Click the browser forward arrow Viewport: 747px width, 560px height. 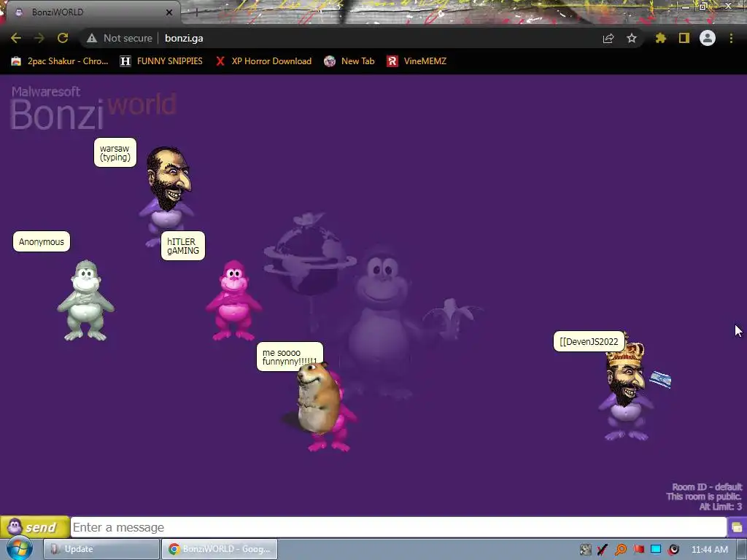pos(39,38)
